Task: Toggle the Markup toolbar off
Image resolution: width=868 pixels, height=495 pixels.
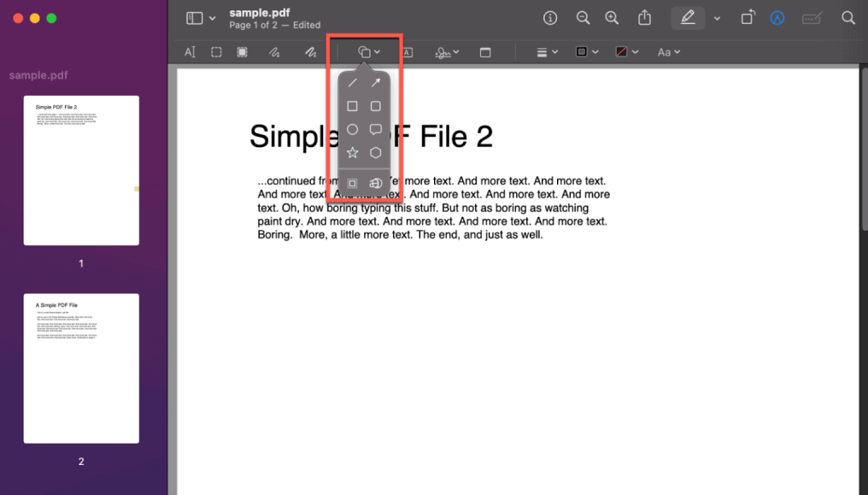Action: pos(776,17)
